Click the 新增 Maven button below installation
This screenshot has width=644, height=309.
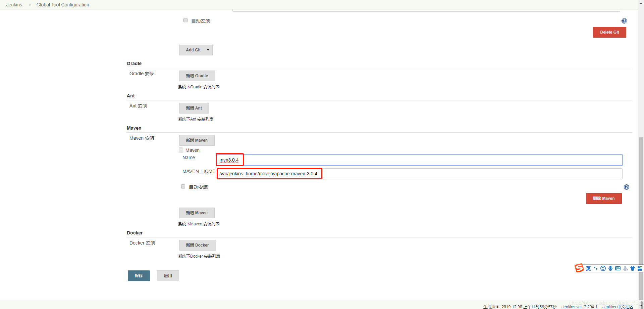[x=197, y=213]
